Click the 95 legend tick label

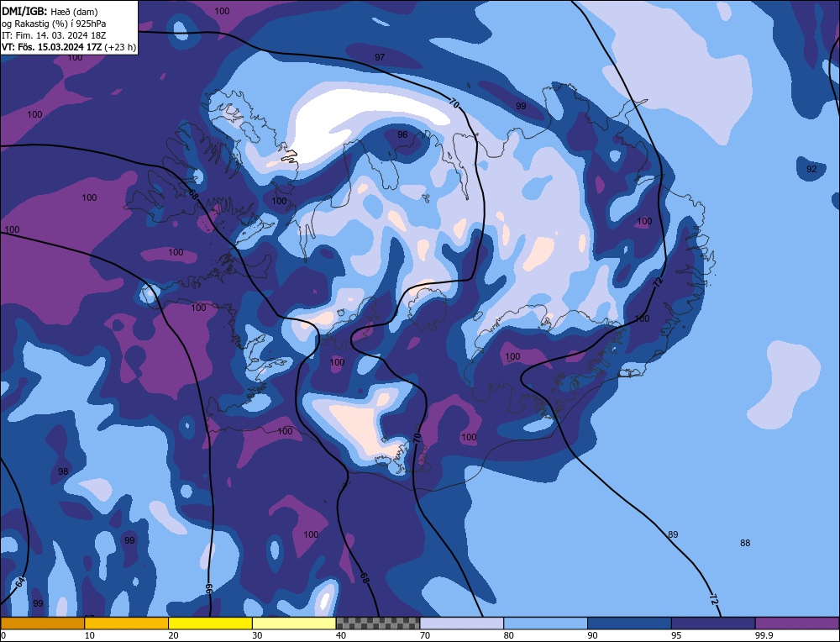coord(676,635)
